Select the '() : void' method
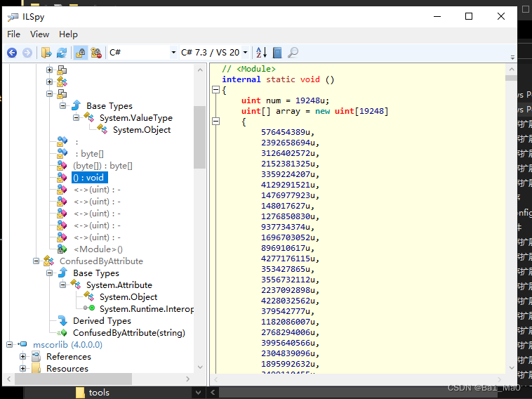532x399 pixels. (90, 178)
